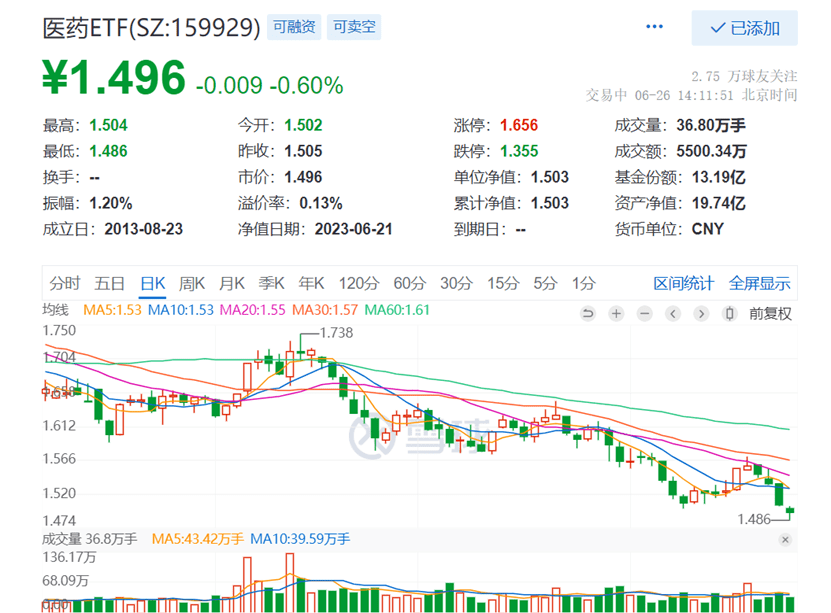Click the 均线 label
Image resolution: width=831 pixels, height=613 pixels.
tap(56, 310)
